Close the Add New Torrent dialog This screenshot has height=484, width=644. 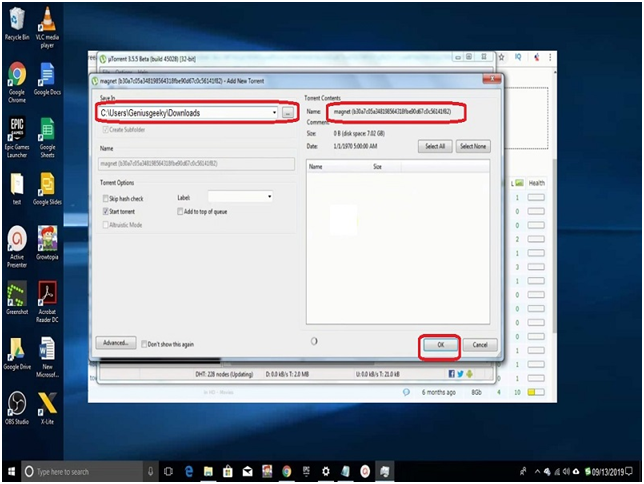[x=492, y=78]
